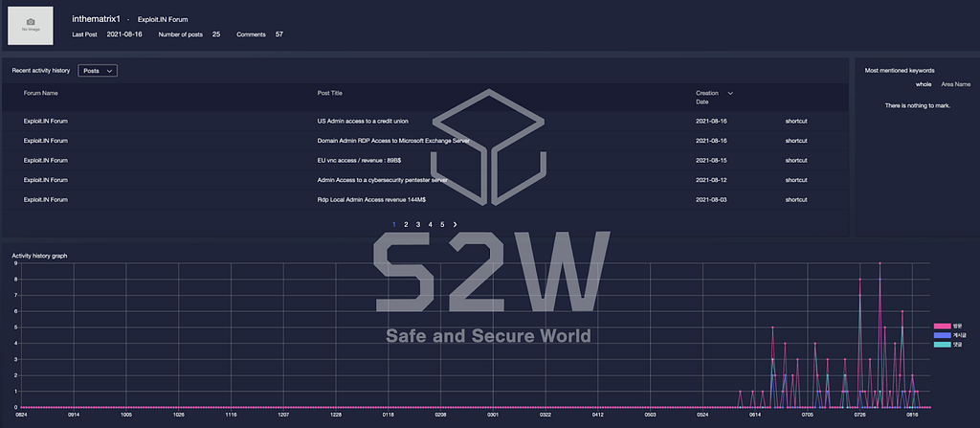Screen dimensions: 980x428
Task: Click username 'inthematrix1' in header
Action: (96, 19)
